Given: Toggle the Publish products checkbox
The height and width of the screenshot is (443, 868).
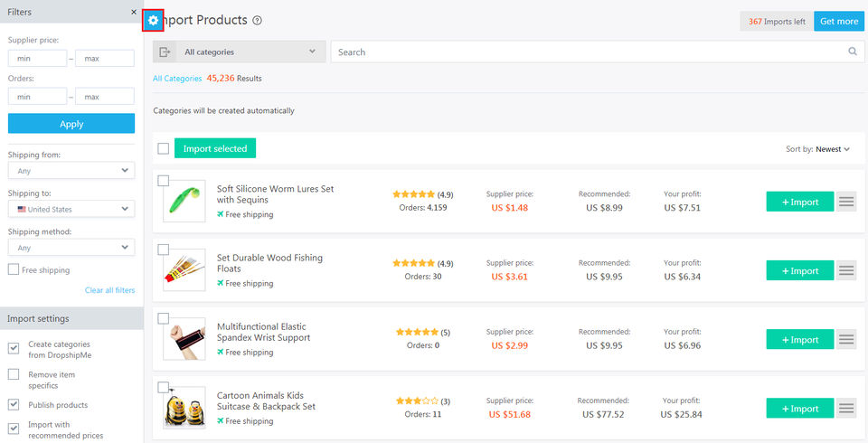Looking at the screenshot, I should coord(14,404).
